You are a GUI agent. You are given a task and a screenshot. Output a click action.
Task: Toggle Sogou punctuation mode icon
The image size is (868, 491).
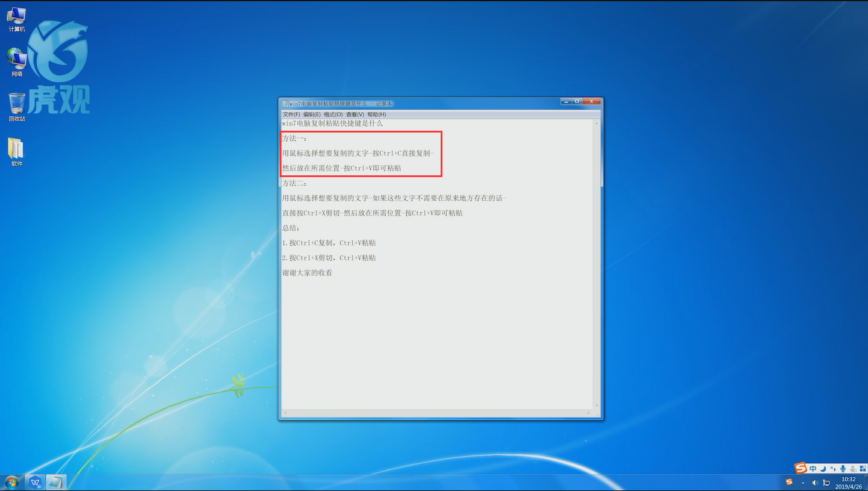tap(832, 468)
